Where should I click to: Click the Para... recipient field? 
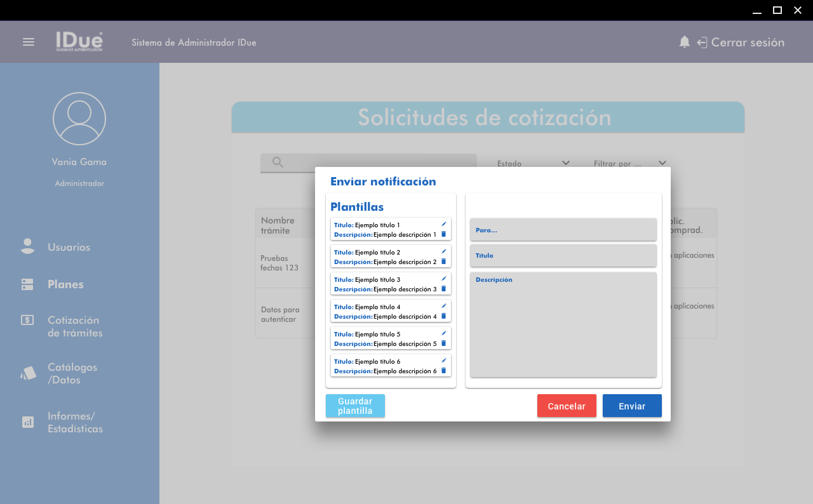point(563,230)
